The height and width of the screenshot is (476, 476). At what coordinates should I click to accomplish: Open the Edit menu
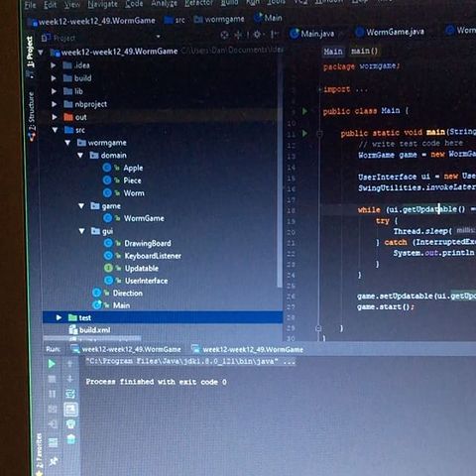pos(51,5)
